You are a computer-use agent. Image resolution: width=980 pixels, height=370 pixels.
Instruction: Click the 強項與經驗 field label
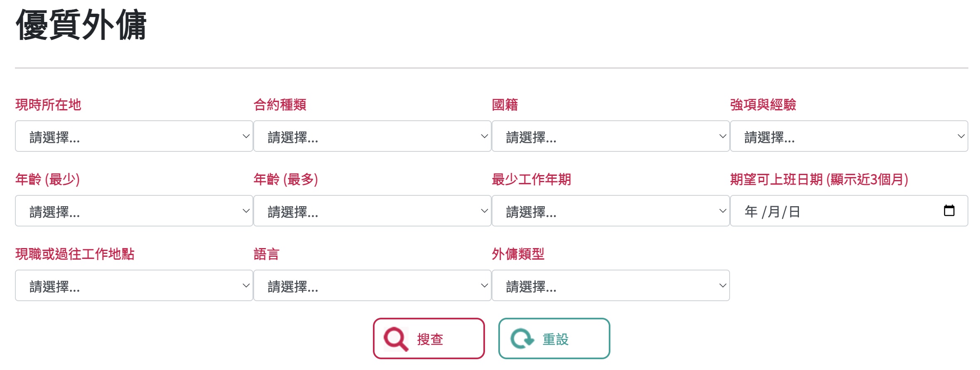click(763, 105)
